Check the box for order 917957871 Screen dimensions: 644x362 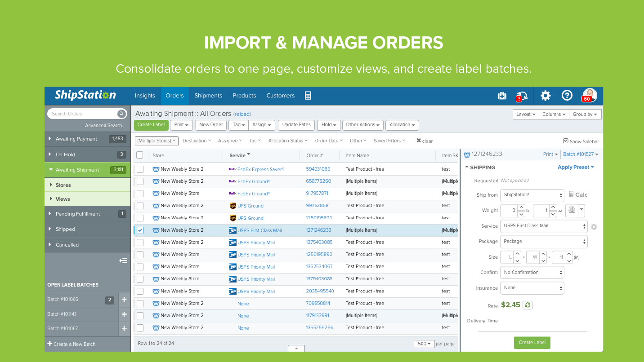(x=140, y=194)
